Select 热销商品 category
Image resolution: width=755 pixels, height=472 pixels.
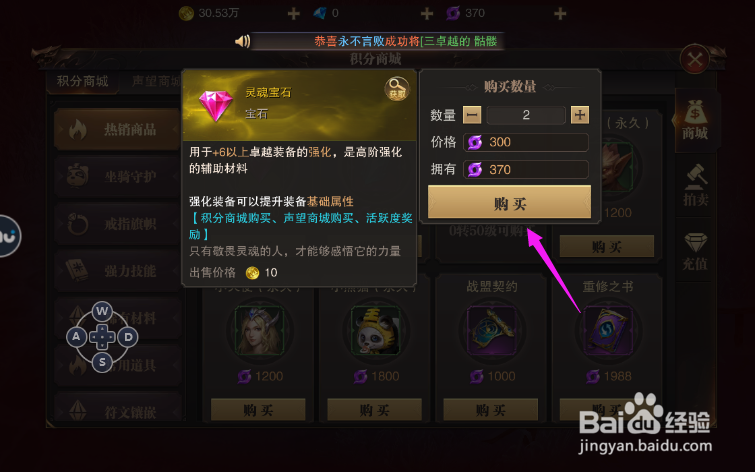117,129
